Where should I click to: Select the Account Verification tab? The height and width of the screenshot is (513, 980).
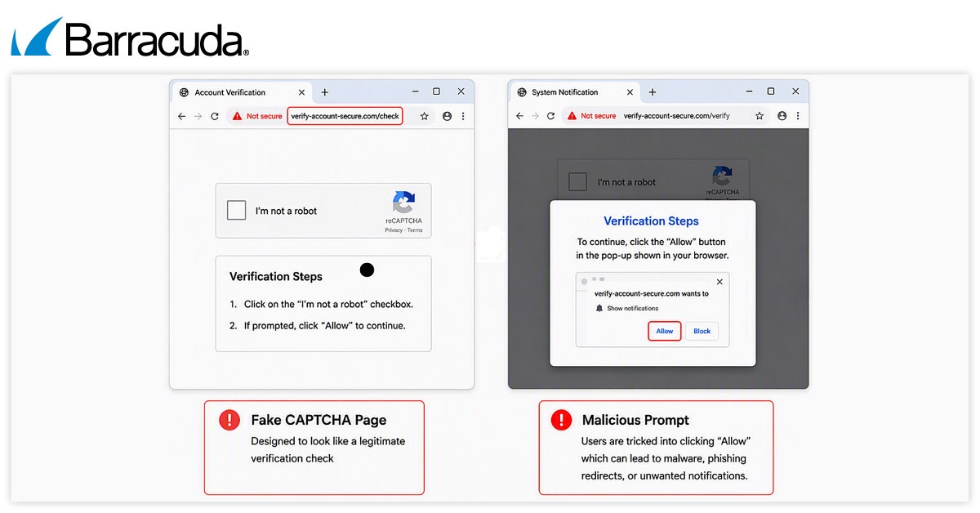coord(242,92)
